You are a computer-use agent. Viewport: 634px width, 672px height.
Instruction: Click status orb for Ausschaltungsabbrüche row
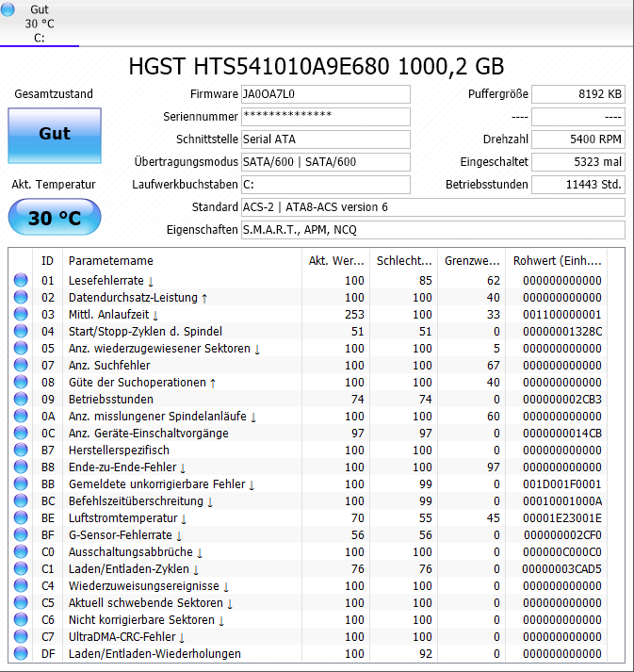tap(21, 551)
